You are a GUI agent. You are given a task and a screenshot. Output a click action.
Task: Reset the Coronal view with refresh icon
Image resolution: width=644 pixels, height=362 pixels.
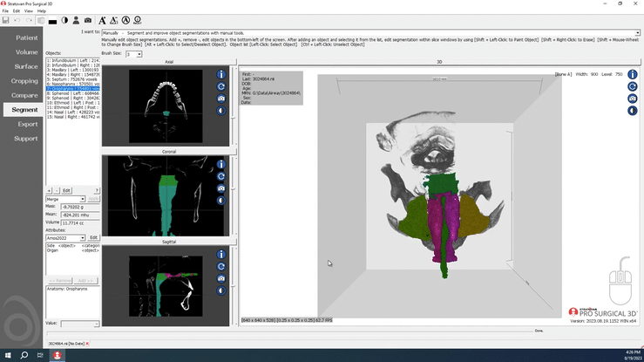[221, 177]
